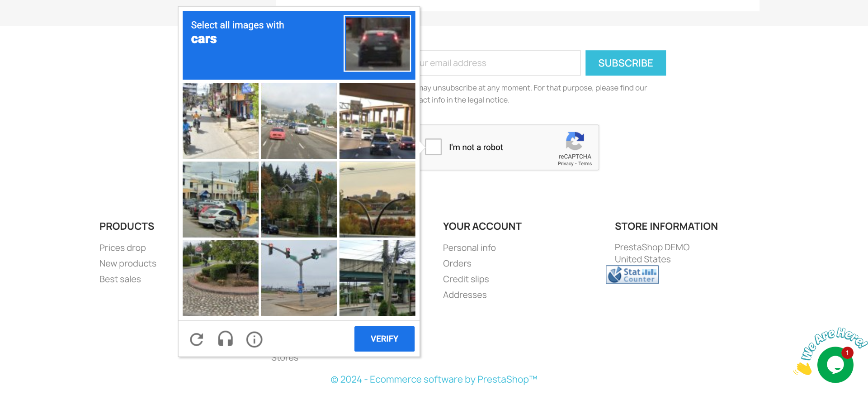The width and height of the screenshot is (868, 395).
Task: Get an audio challenge via headphones icon
Action: 226,339
